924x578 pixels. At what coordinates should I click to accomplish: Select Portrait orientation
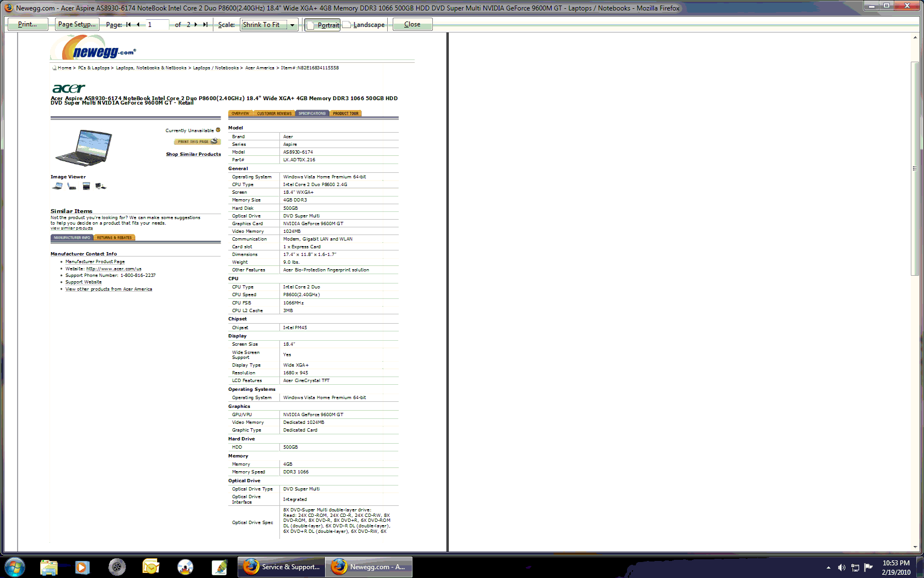coord(322,25)
